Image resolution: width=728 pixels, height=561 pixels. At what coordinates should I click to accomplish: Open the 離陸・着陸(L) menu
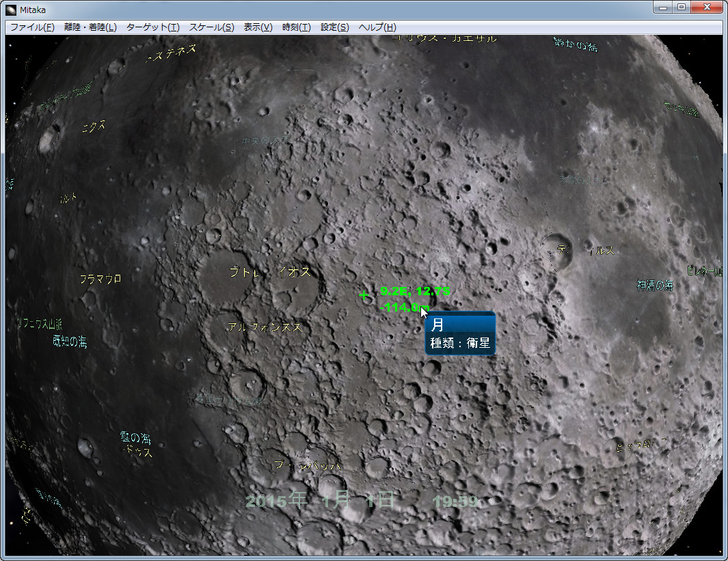coord(90,27)
